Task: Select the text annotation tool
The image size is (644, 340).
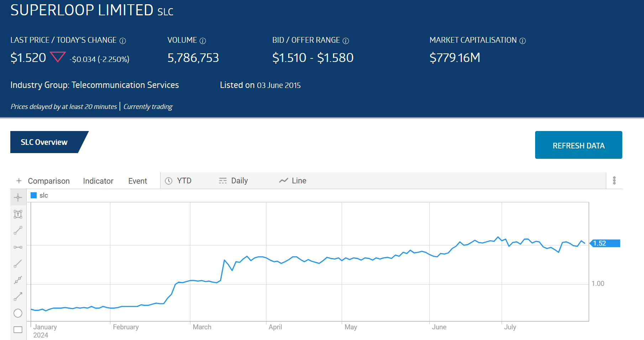Action: point(18,214)
